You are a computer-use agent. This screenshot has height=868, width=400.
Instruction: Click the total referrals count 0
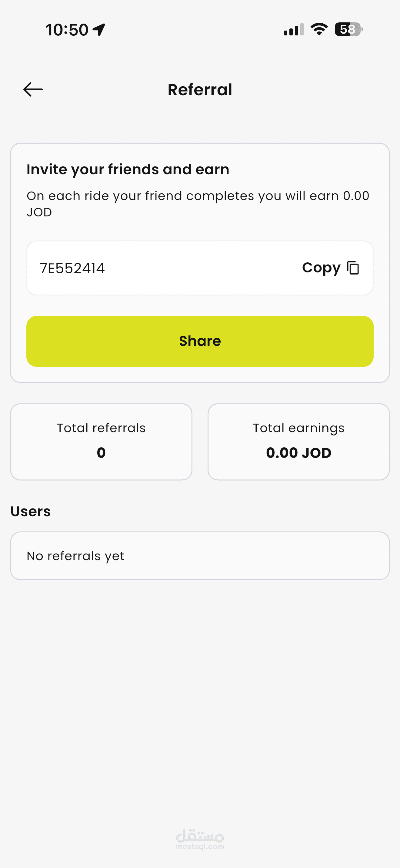point(101,452)
